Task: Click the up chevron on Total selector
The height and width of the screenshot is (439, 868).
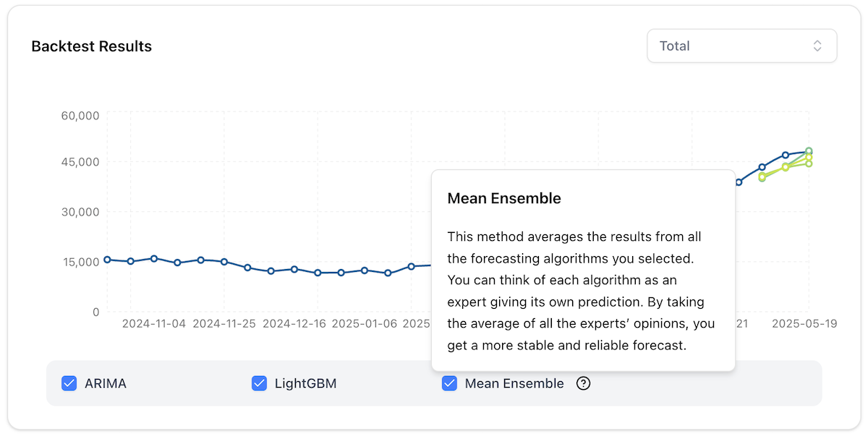Action: [818, 42]
